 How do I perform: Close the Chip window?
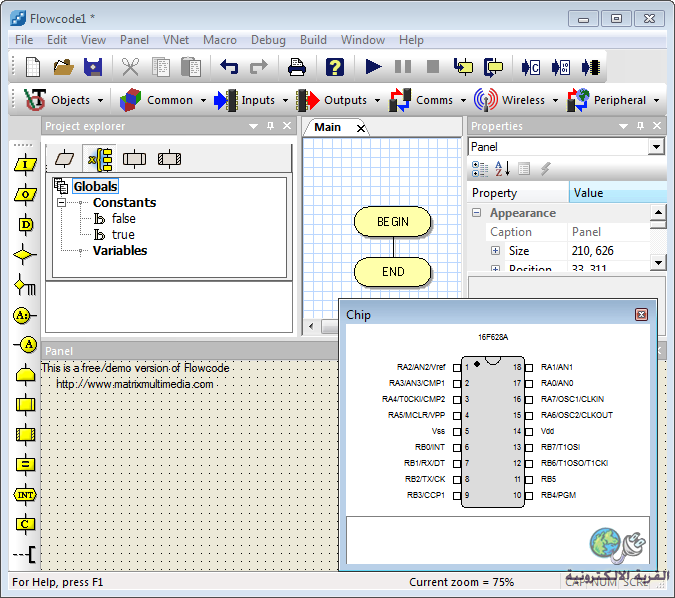(x=641, y=315)
